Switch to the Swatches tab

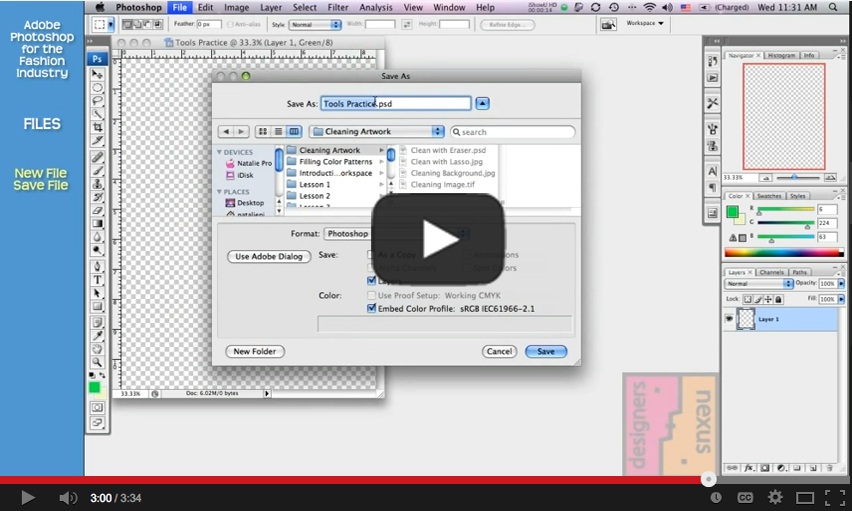[x=769, y=196]
